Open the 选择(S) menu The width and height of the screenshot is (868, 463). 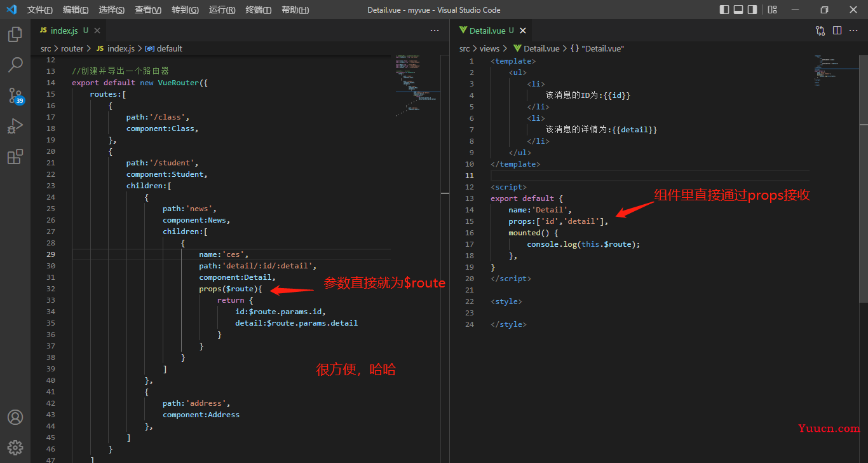click(112, 10)
